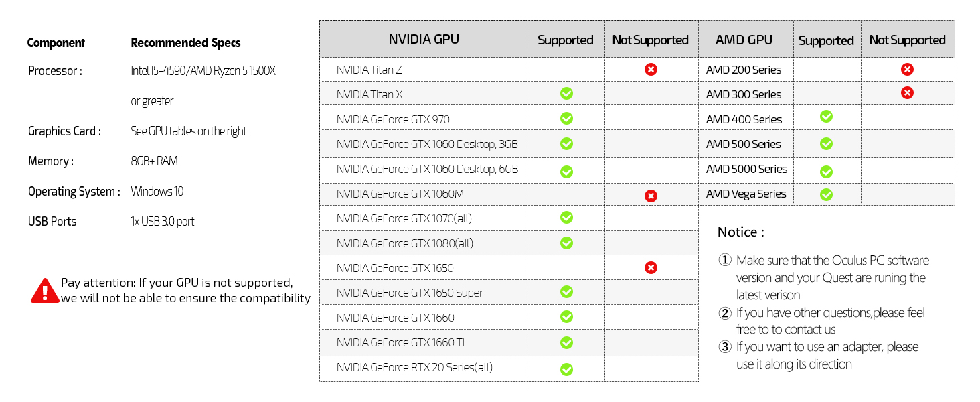Click green check for GTX 1650 Super
This screenshot has height=402, width=980.
click(x=566, y=292)
